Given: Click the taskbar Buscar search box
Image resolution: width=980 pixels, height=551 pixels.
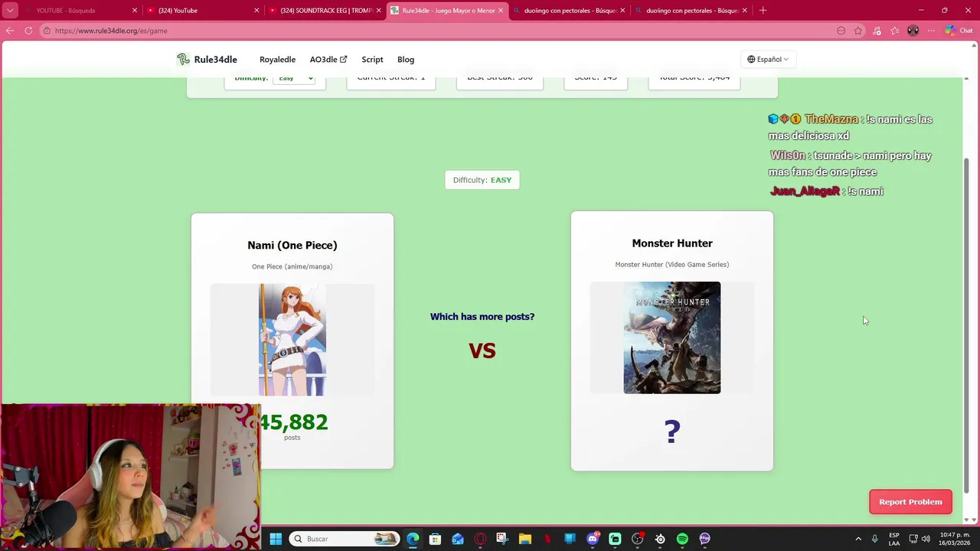Looking at the screenshot, I should point(345,539).
